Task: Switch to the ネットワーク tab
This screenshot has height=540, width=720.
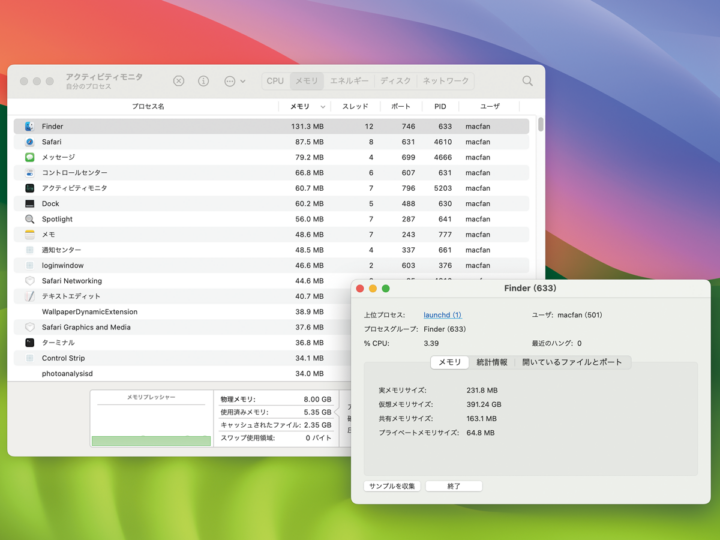Action: [x=445, y=81]
